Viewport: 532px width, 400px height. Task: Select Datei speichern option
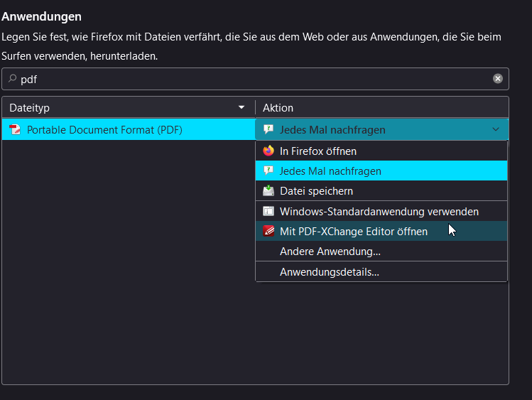316,191
